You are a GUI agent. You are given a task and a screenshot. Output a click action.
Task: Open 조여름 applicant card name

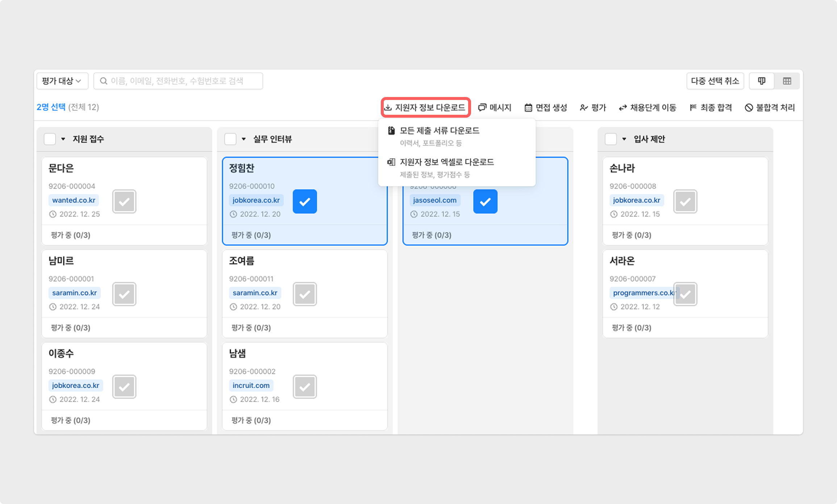pos(241,261)
